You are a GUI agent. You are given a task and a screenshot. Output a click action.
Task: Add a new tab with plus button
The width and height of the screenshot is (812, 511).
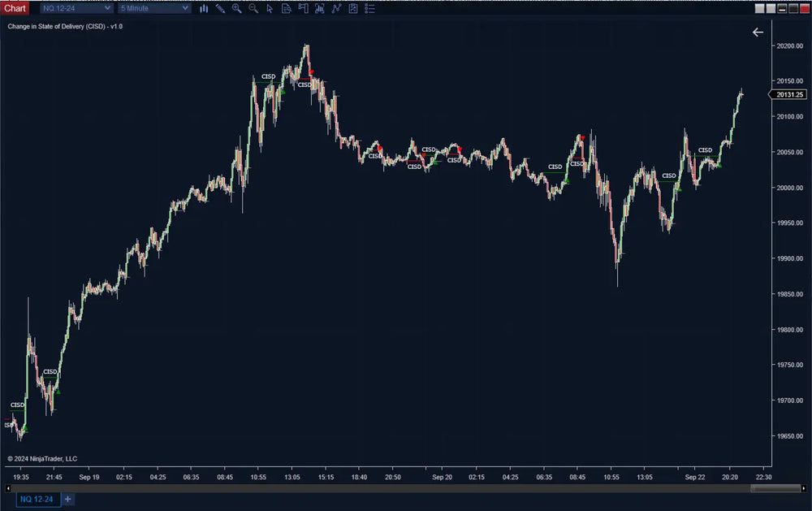click(x=68, y=499)
